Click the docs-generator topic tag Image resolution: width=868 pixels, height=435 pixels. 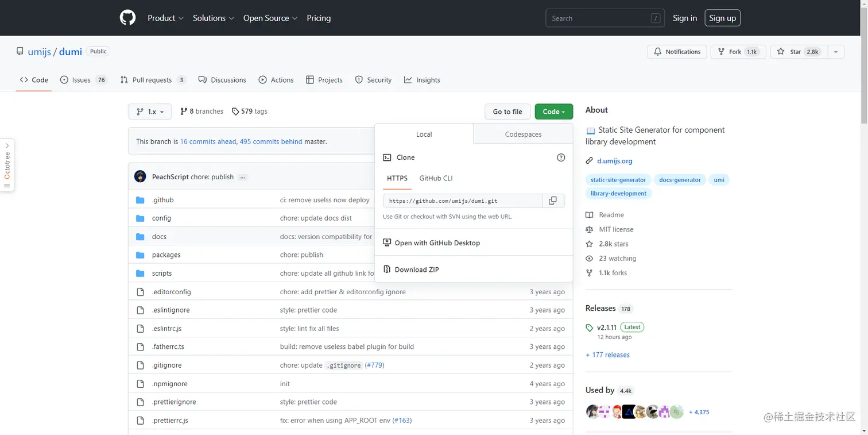pos(680,180)
